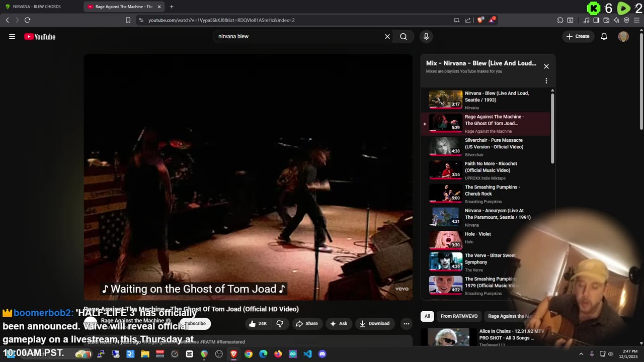This screenshot has height=362, width=644.
Task: Select the All filter chip
Action: coord(427,316)
